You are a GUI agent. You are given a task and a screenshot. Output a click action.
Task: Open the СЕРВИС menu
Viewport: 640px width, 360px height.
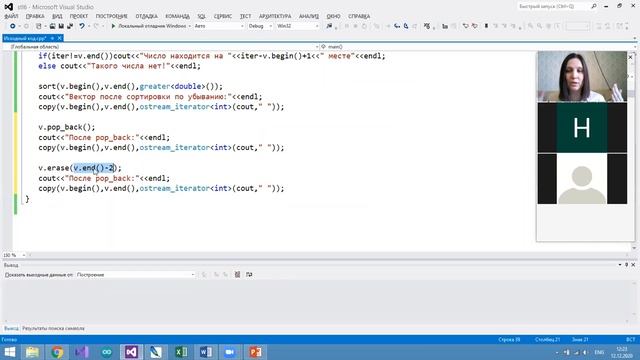(223, 16)
